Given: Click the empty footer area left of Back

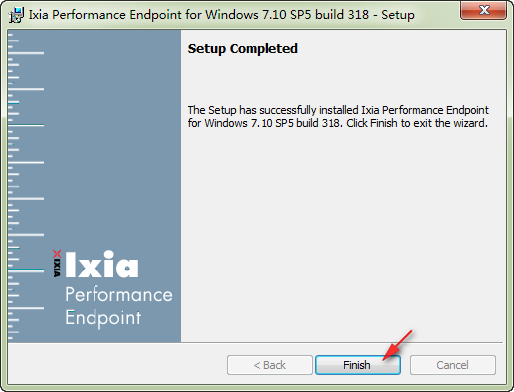Looking at the screenshot, I should [x=117, y=364].
